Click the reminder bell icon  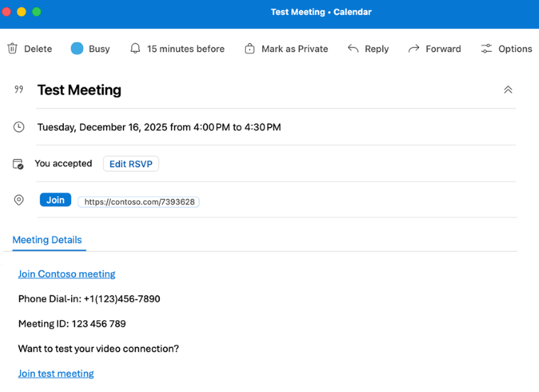136,48
